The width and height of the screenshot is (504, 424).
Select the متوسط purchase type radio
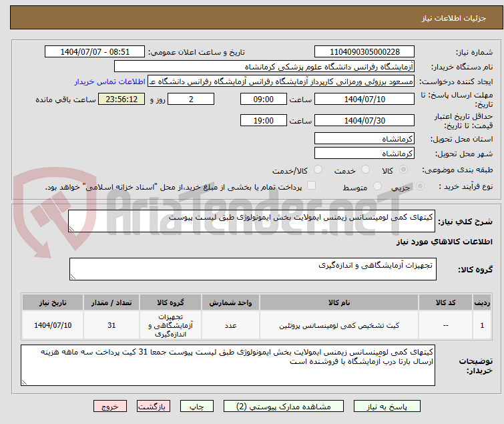pos(377,186)
